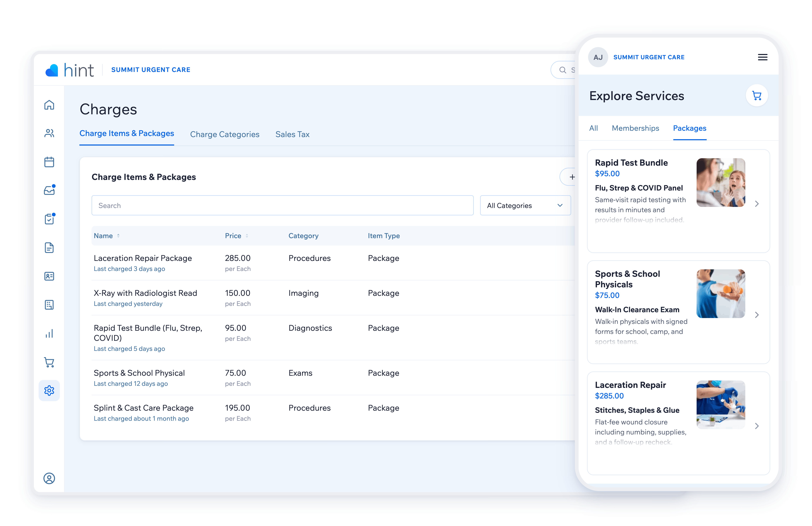Open the Inbox tray icon with notification dot

point(49,190)
